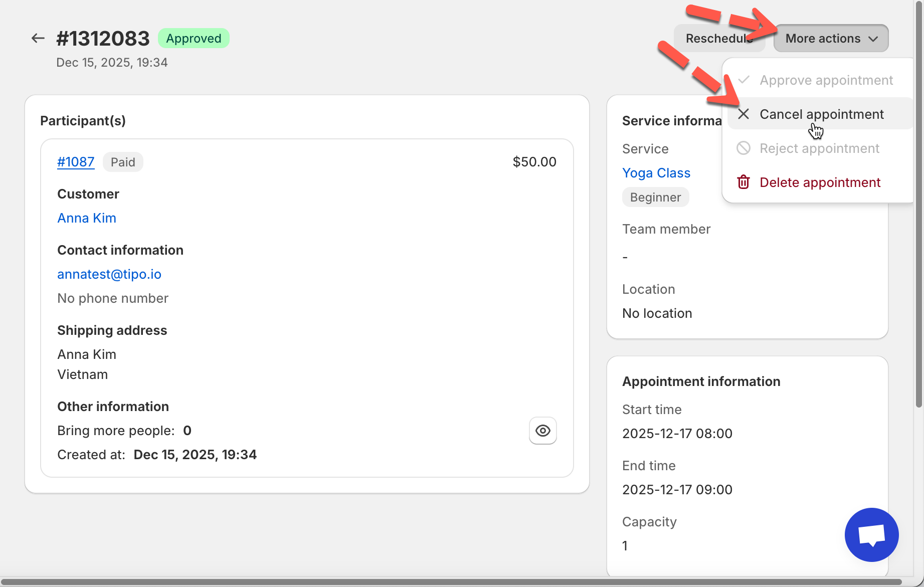Toggle the eye icon in participant card
This screenshot has height=587, width=924.
coord(542,431)
